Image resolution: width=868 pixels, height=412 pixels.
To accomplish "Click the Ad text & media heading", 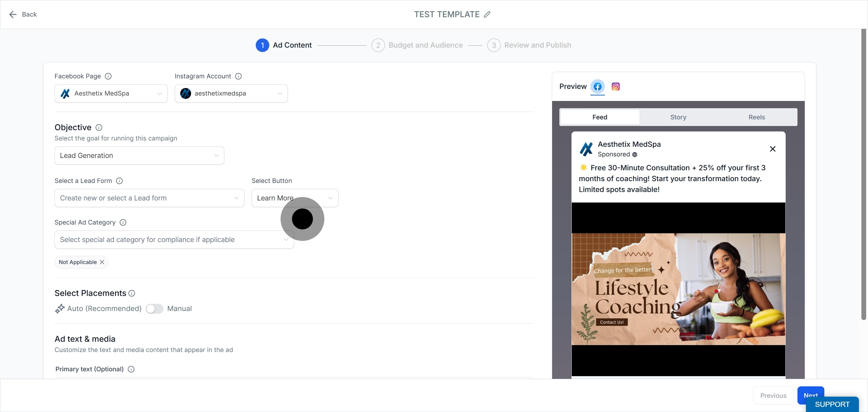I will pos(85,339).
